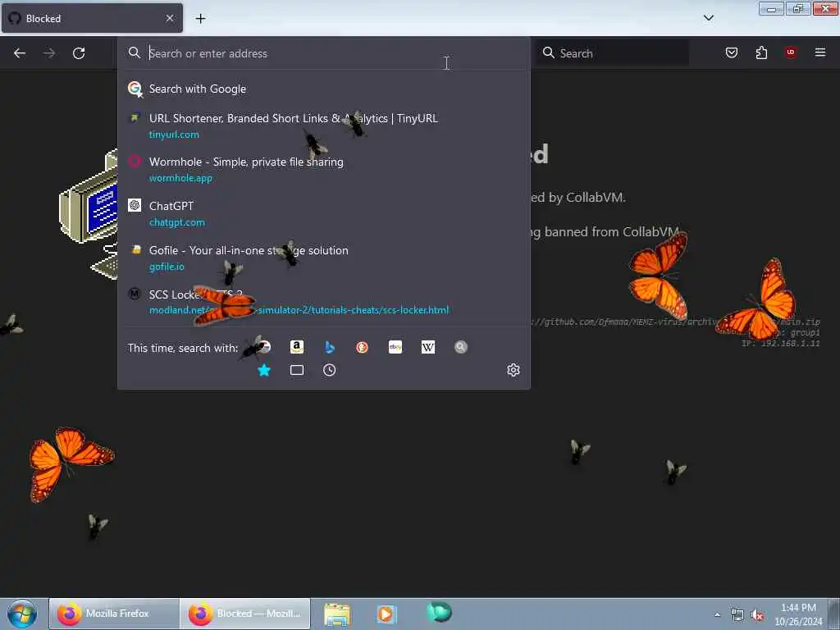Search this time with Bing
The height and width of the screenshot is (630, 840).
[330, 347]
